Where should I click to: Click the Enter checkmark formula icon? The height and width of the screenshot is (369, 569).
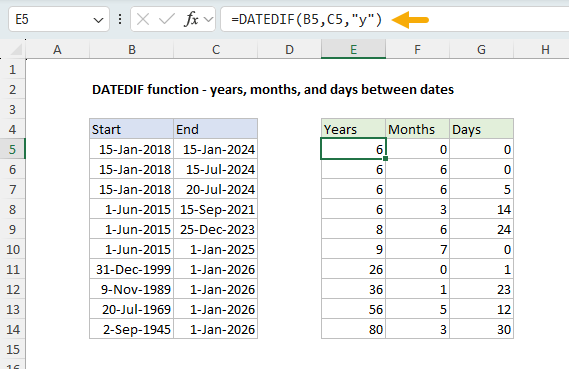(x=167, y=19)
